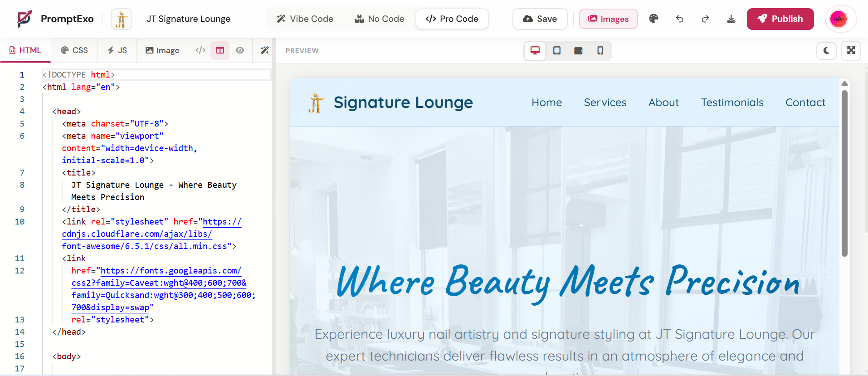Switch to code-only view icon
Viewport: 868px width, 376px height.
coord(200,50)
